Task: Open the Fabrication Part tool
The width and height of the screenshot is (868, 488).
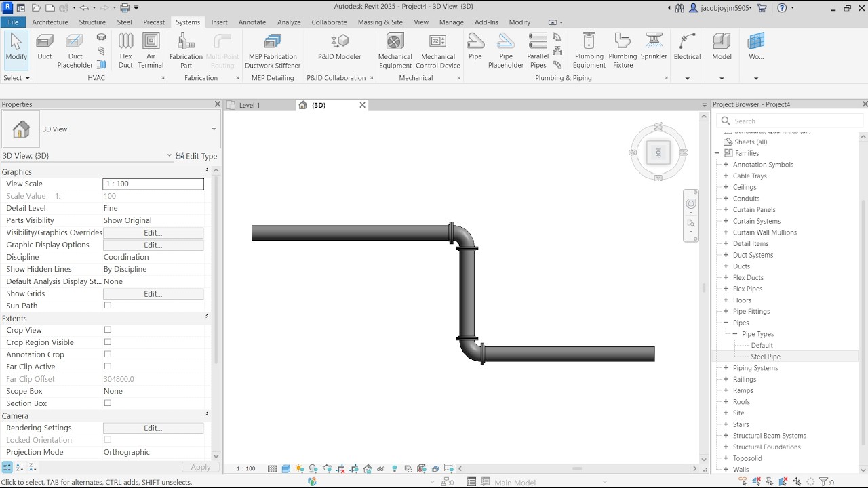Action: click(186, 51)
